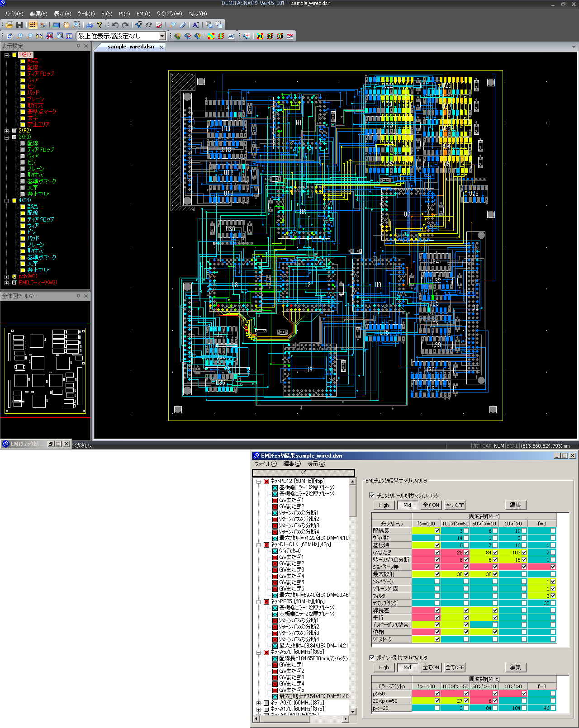This screenshot has height=728, width=579.
Task: Toggle visibility of 配線 under layer 3(P3)
Action: click(x=23, y=143)
